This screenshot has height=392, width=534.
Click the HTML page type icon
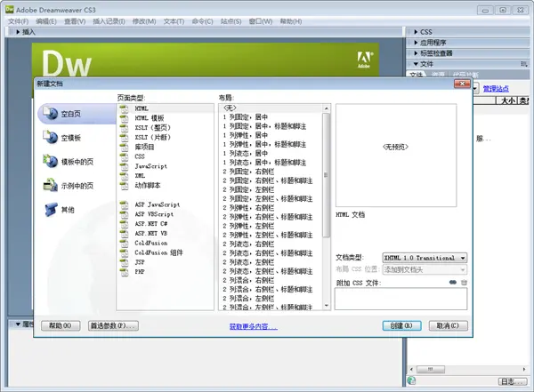click(x=125, y=108)
